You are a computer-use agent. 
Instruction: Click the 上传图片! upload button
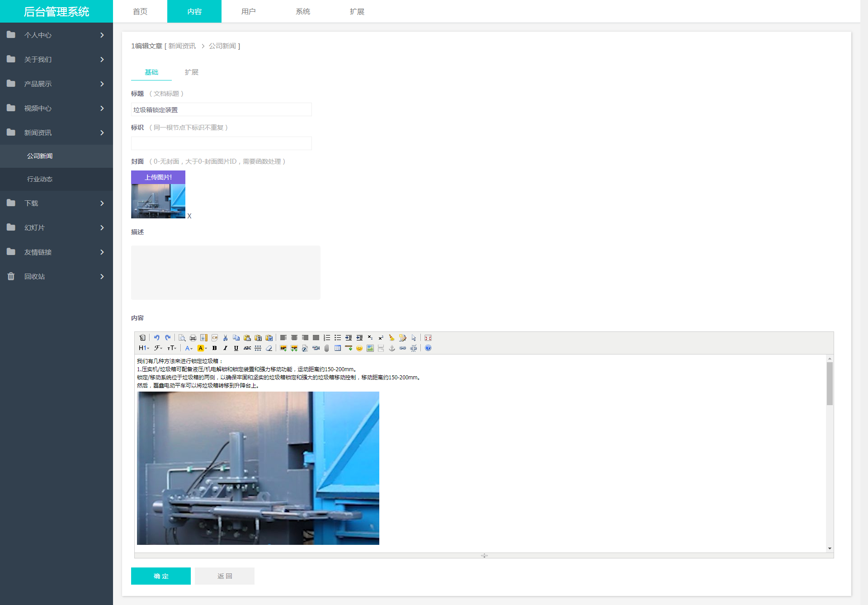click(158, 177)
